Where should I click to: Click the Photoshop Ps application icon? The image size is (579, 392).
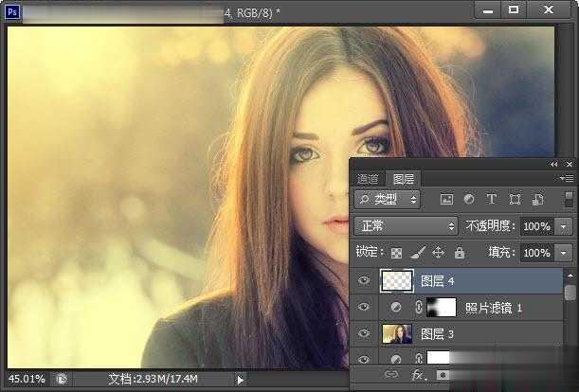pyautogui.click(x=12, y=11)
